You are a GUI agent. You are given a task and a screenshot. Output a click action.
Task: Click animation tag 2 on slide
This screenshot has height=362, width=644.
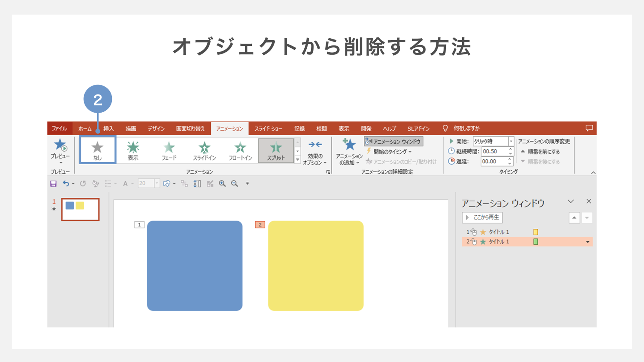pos(260,225)
